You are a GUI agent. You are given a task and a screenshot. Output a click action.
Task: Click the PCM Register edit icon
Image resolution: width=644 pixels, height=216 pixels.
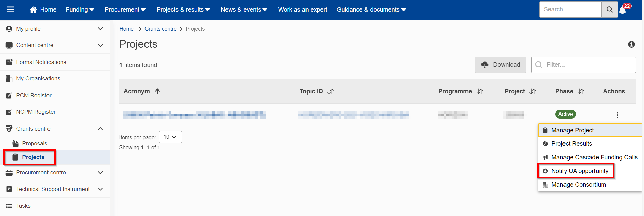(9, 95)
